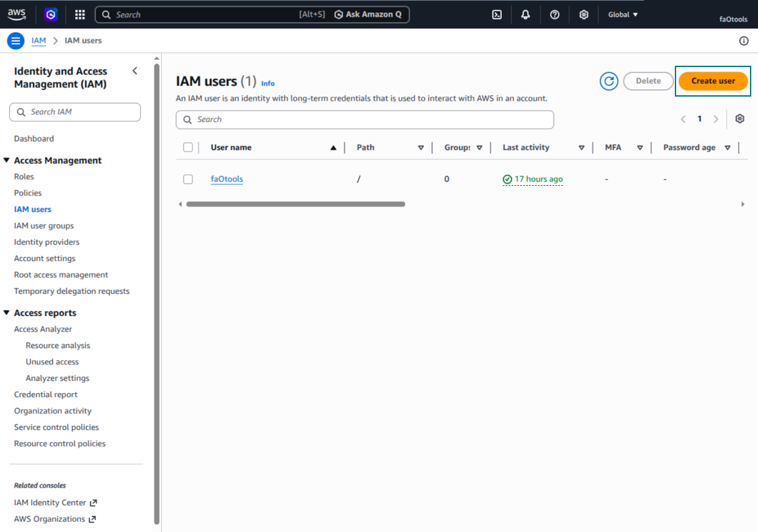Click Ask Amazon Q in search bar

pyautogui.click(x=368, y=15)
